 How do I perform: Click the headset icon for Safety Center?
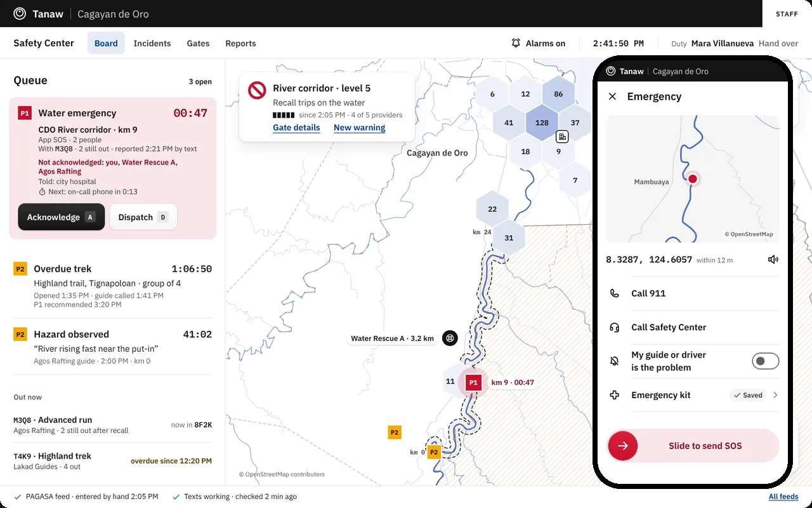614,327
